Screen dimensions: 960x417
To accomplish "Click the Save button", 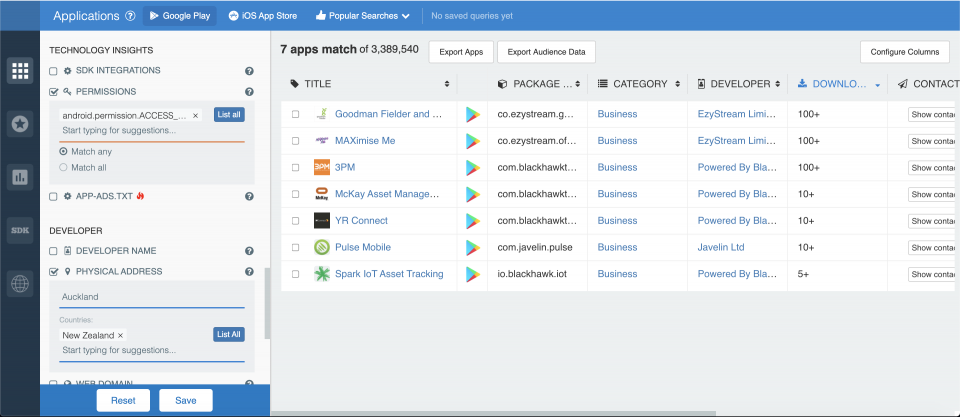I will [186, 400].
